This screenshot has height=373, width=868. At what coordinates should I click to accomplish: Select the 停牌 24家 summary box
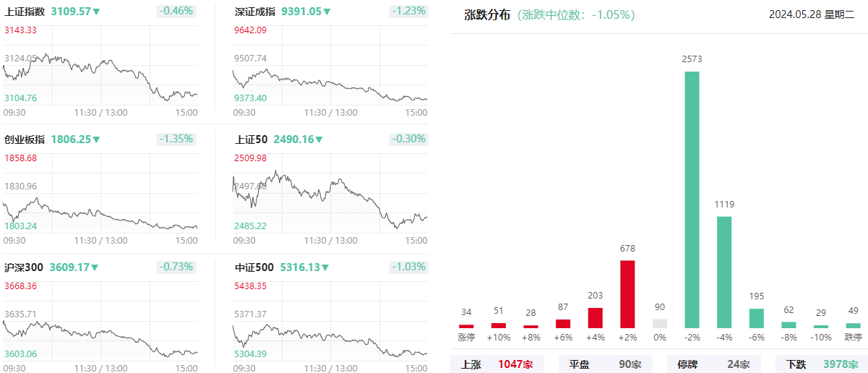tap(713, 364)
